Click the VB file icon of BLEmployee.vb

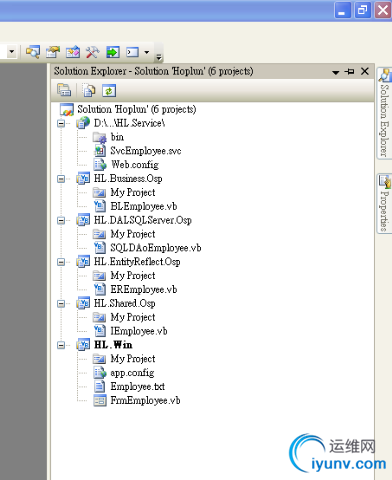pos(100,206)
